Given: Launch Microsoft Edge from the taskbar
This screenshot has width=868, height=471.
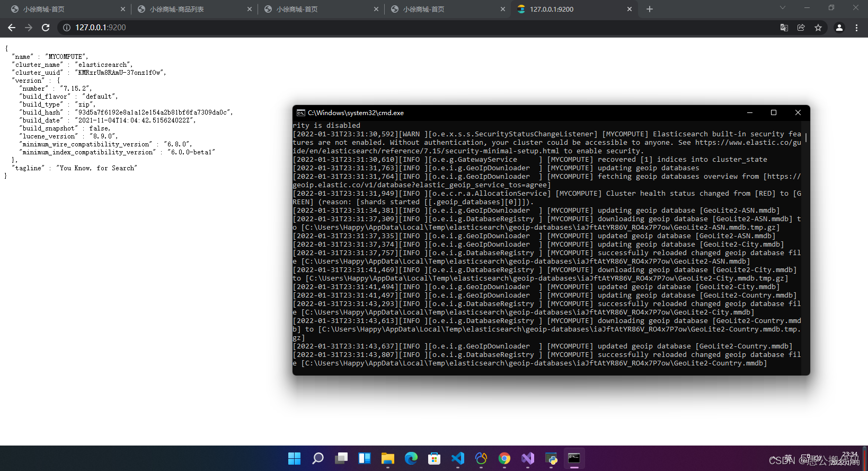Looking at the screenshot, I should [x=411, y=458].
